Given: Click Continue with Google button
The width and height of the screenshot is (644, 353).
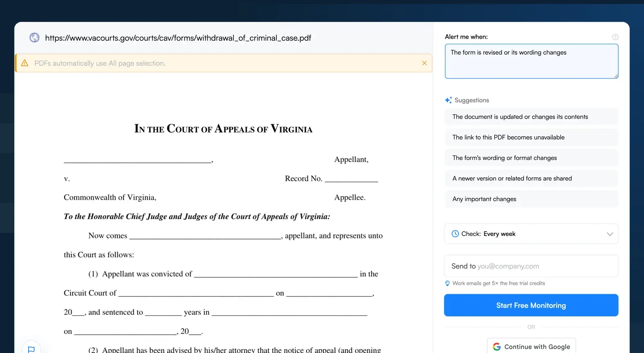Looking at the screenshot, I should [531, 346].
